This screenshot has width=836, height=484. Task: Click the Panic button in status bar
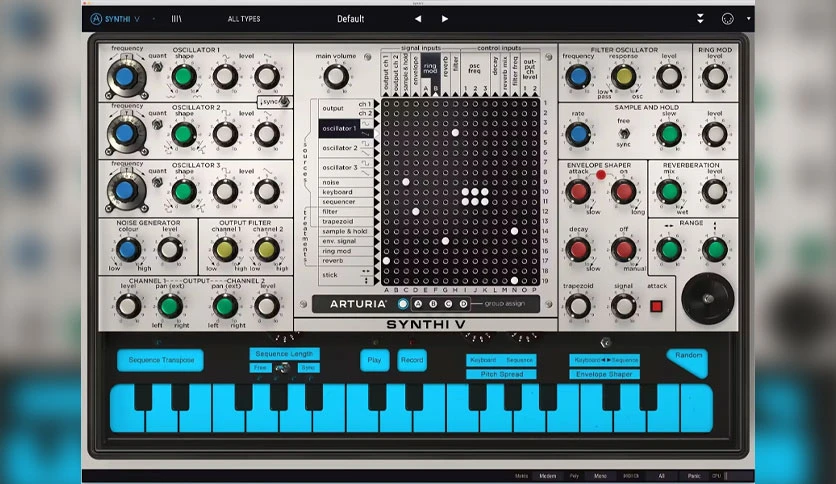pyautogui.click(x=694, y=476)
